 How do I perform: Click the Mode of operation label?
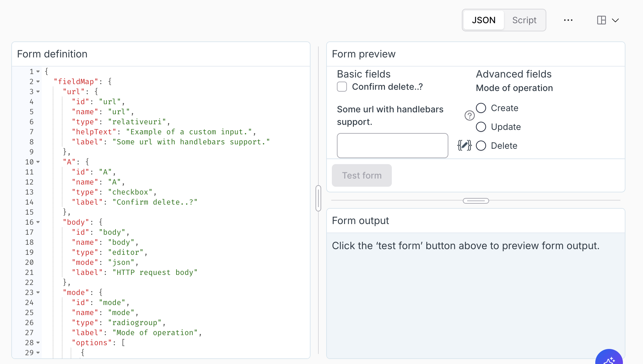[x=514, y=88]
